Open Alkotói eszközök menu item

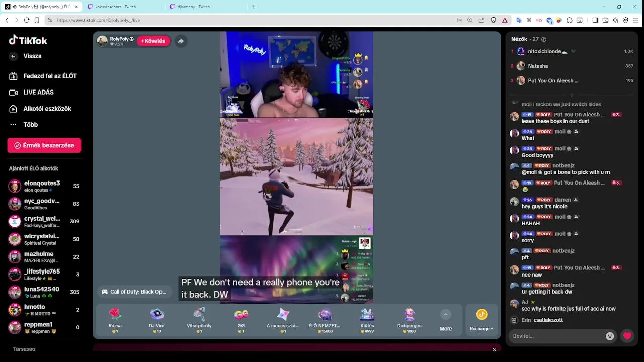(41, 109)
